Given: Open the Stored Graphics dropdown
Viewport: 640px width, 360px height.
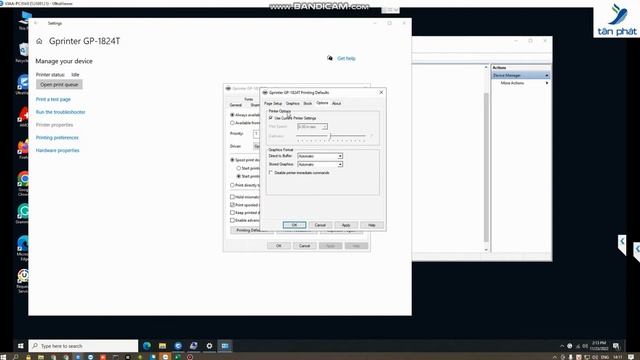Looking at the screenshot, I should pyautogui.click(x=320, y=164).
